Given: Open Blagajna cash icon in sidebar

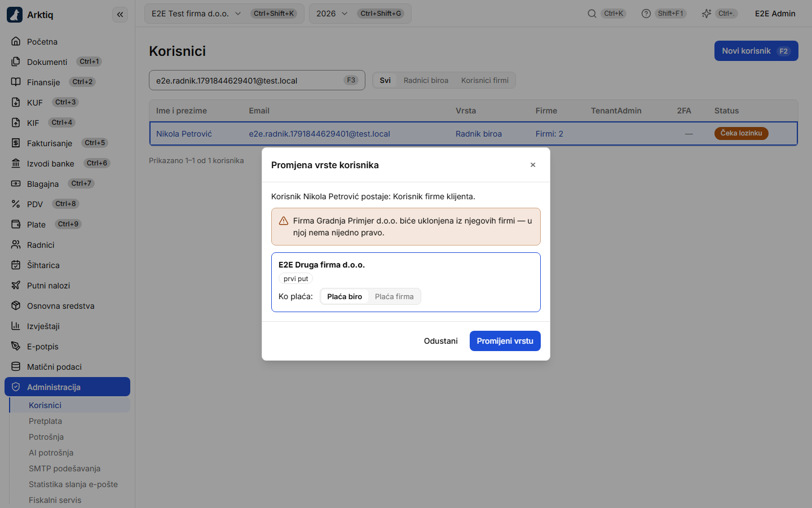Looking at the screenshot, I should point(16,183).
